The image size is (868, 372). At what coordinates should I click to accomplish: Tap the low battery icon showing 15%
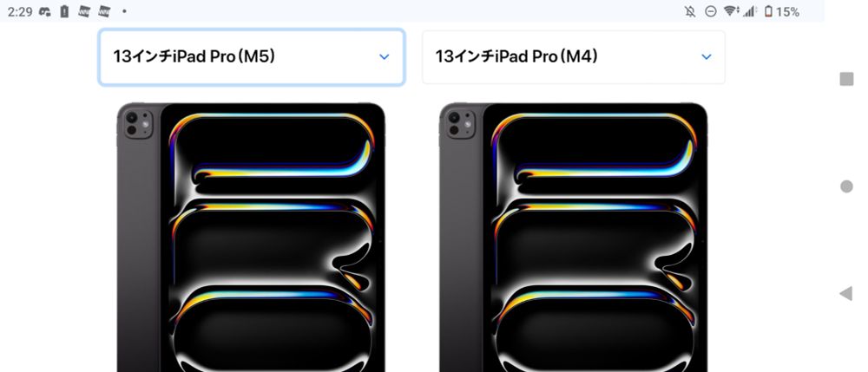coord(782,11)
